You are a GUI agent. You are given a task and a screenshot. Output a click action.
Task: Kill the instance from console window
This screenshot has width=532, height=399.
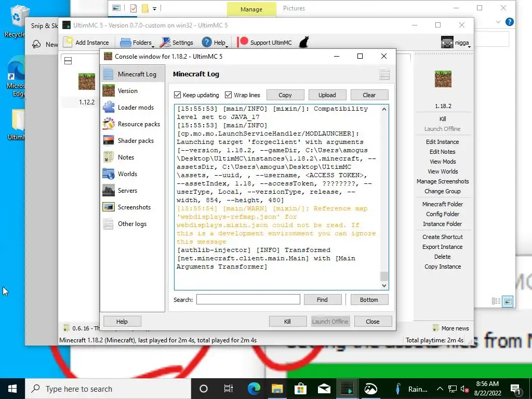288,321
